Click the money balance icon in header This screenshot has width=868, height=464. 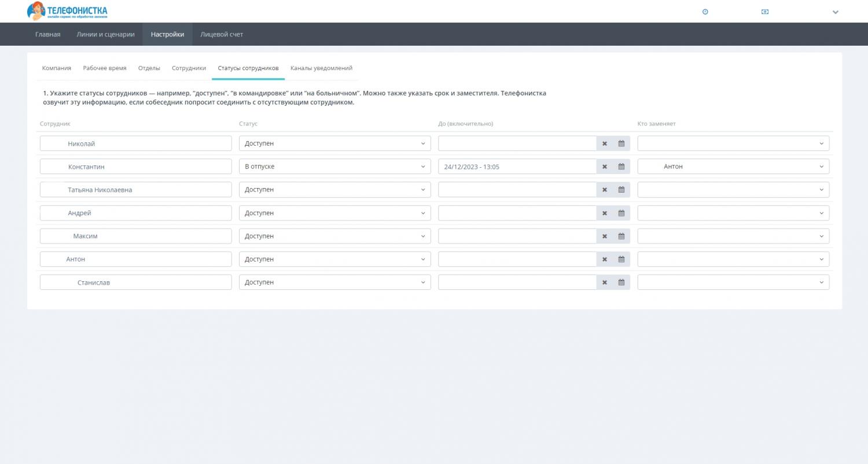click(x=765, y=12)
